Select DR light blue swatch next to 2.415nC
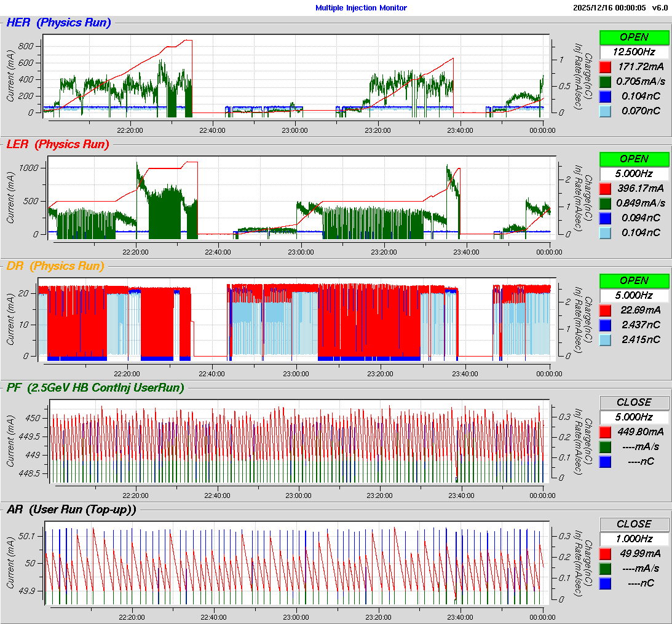Screen dimensions: 672x624 pyautogui.click(x=605, y=339)
